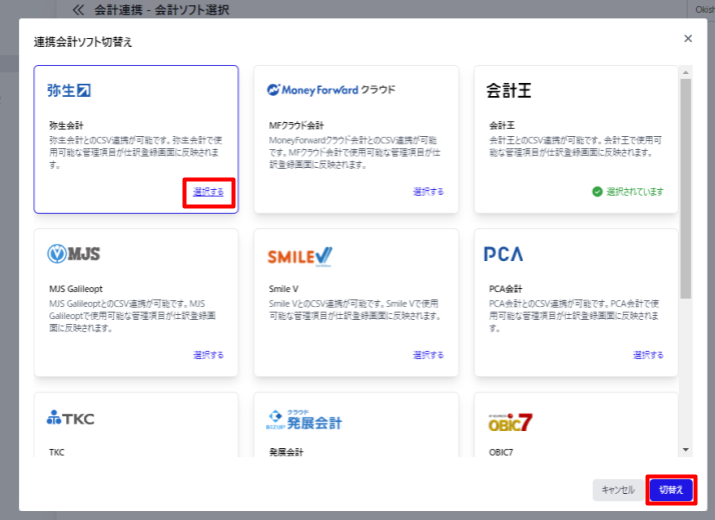This screenshot has width=715, height=520.
Task: Click the 会計王 card title below logo
Action: point(502,125)
